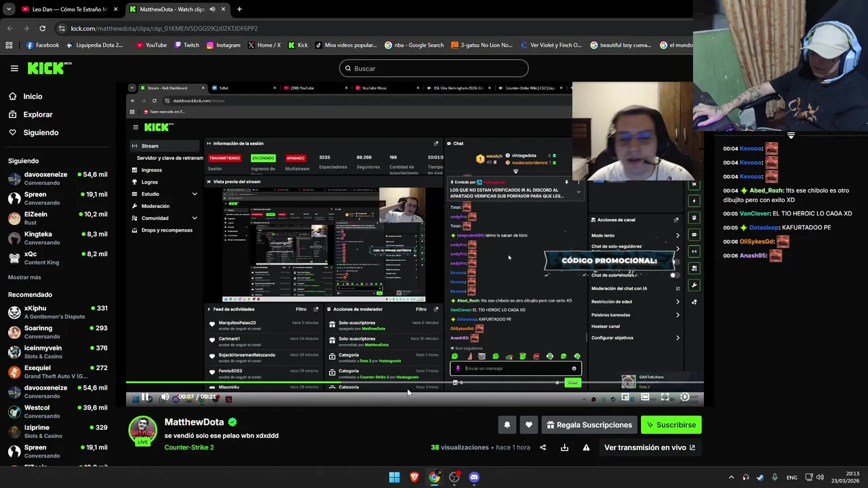Open Discord from the taskbar

tap(474, 477)
